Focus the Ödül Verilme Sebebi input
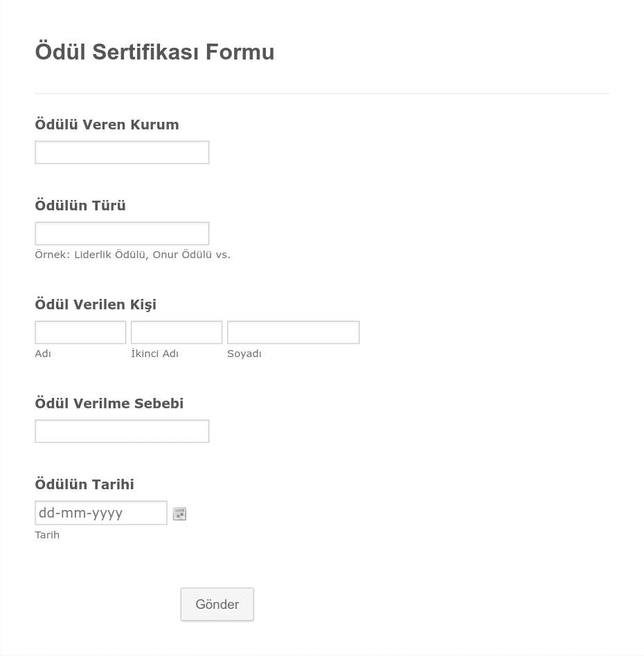644x656 pixels. [122, 431]
